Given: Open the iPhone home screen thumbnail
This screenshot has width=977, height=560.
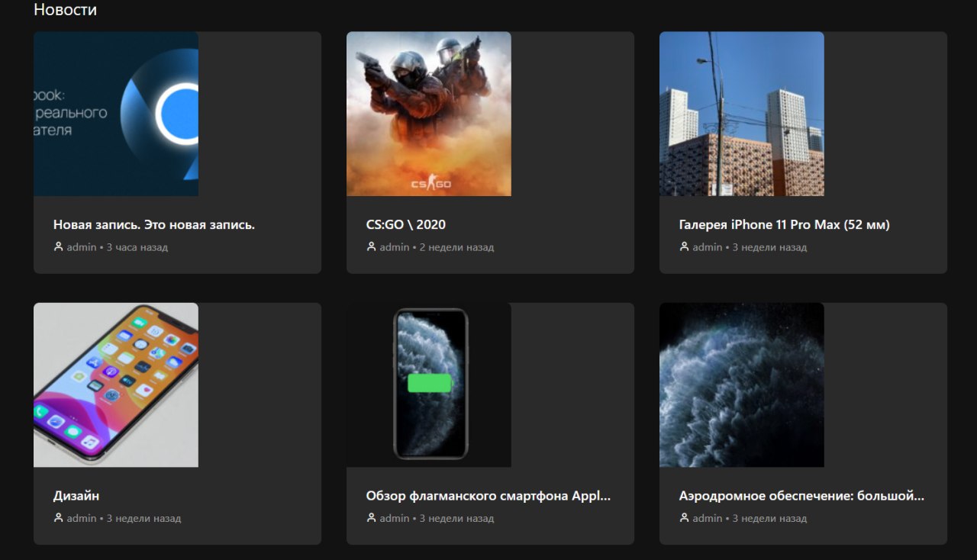Looking at the screenshot, I should coord(116,385).
